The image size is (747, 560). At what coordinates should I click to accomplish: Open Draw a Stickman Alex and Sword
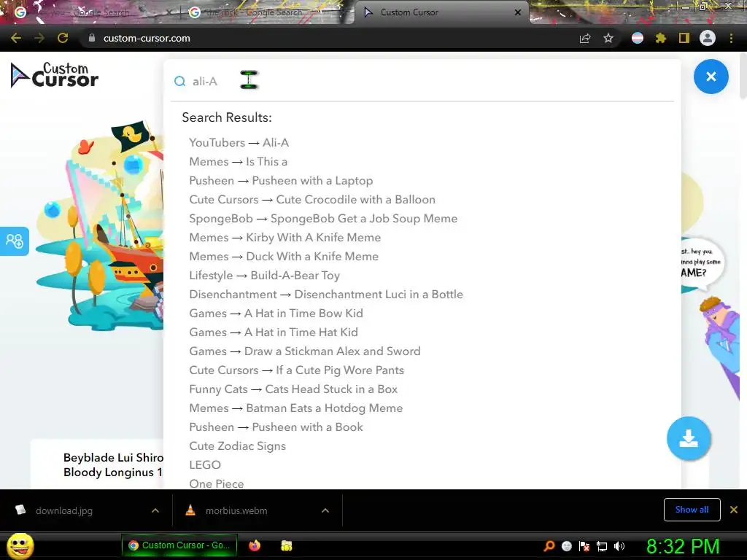click(305, 351)
